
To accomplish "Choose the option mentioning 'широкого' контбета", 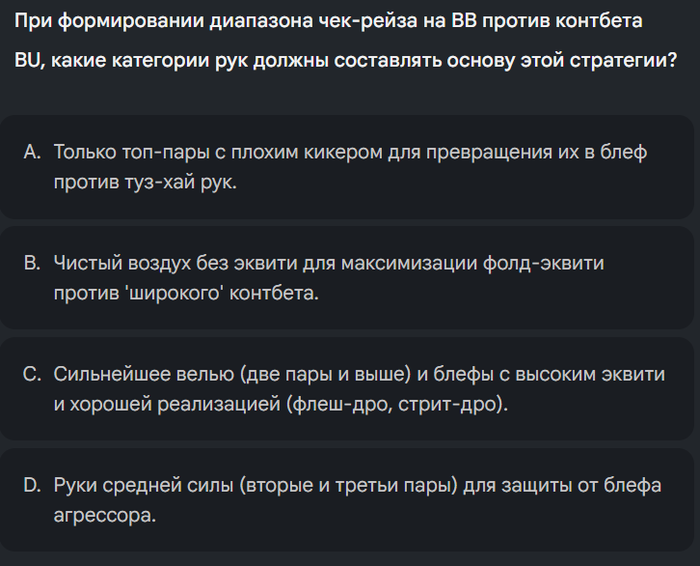I will pyautogui.click(x=347, y=278).
